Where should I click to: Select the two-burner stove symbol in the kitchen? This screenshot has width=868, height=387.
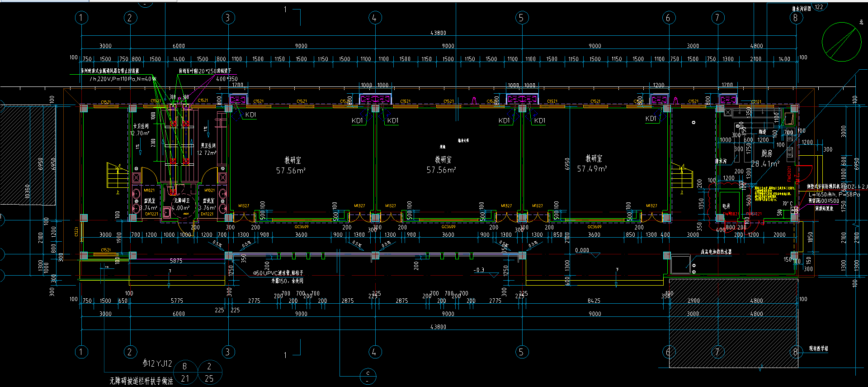pos(790,152)
